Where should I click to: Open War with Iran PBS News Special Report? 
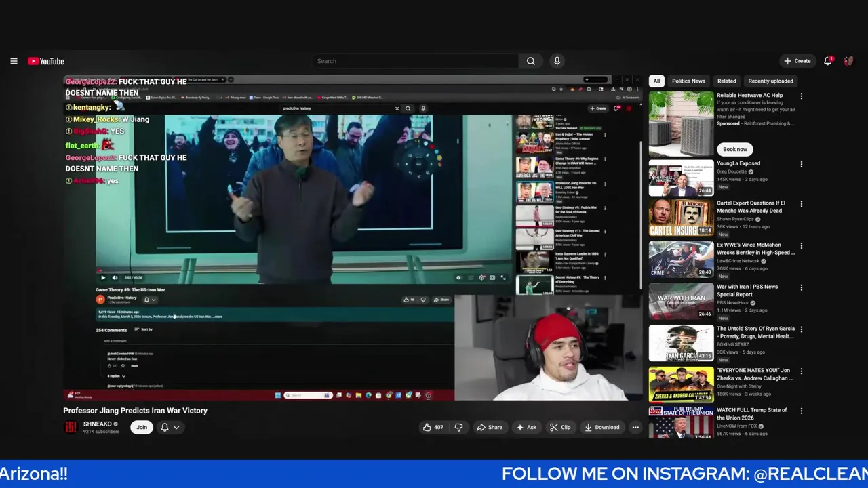click(x=747, y=290)
